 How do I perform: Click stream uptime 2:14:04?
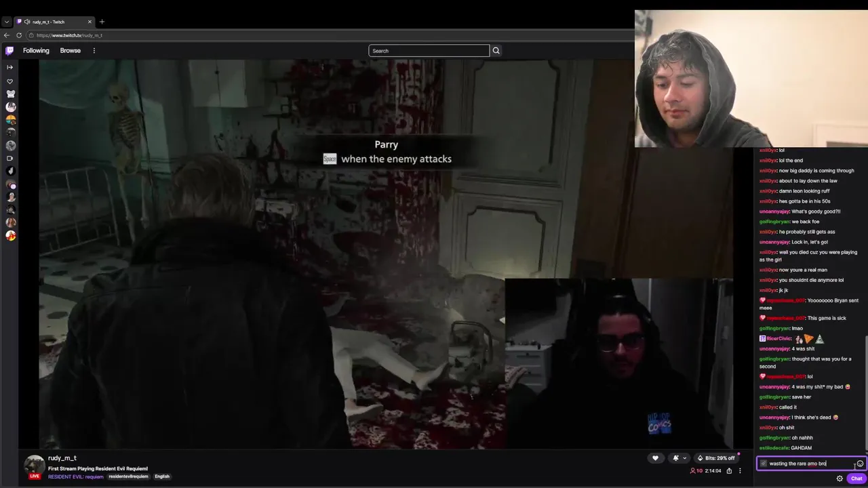(x=713, y=470)
